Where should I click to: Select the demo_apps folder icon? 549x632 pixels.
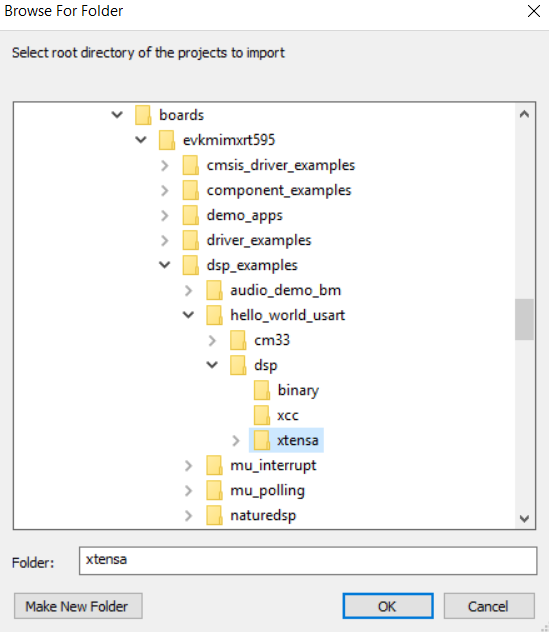(x=191, y=215)
